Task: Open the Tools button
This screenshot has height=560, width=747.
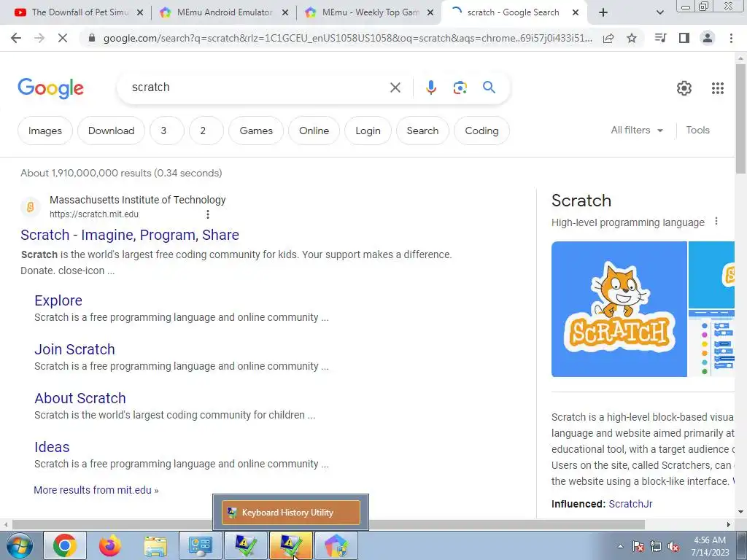Action: click(x=697, y=130)
